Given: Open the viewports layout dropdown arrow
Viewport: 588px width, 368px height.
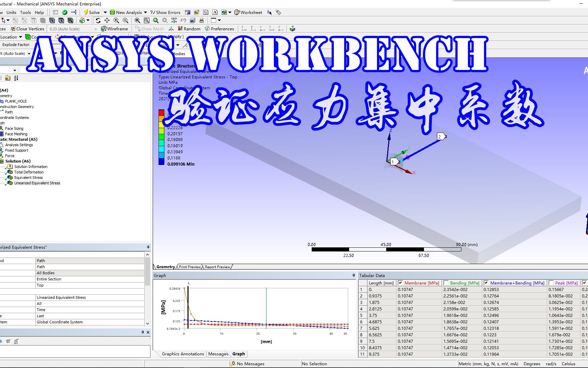Looking at the screenshot, I should [x=219, y=20].
